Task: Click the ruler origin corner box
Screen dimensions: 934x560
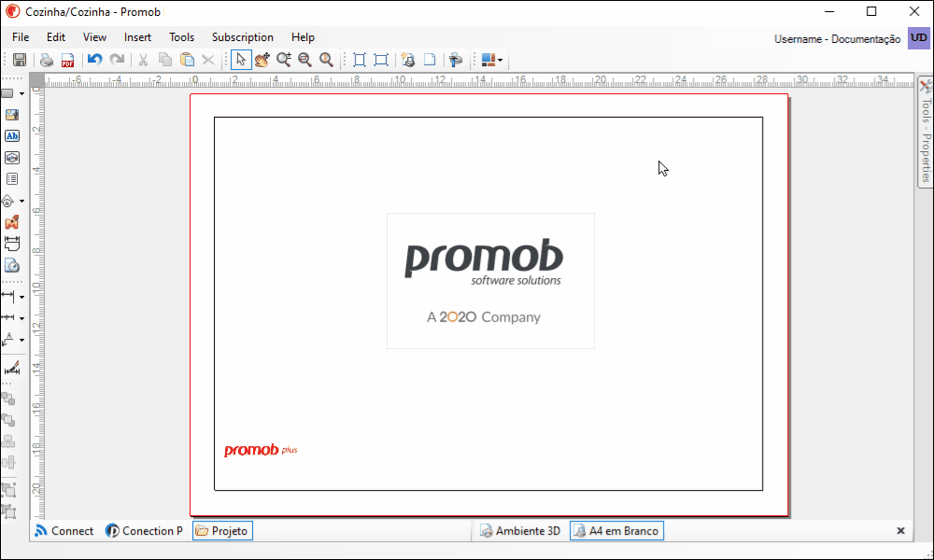Action: 37,80
